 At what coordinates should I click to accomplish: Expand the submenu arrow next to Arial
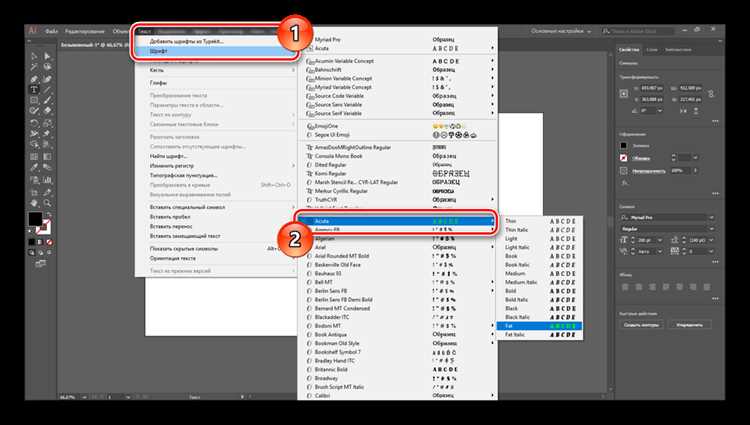pos(492,247)
